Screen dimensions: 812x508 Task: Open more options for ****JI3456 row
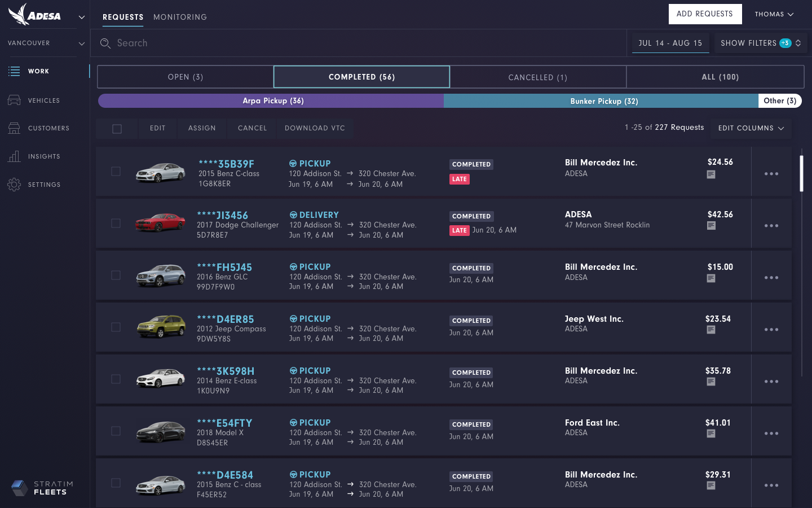click(771, 226)
